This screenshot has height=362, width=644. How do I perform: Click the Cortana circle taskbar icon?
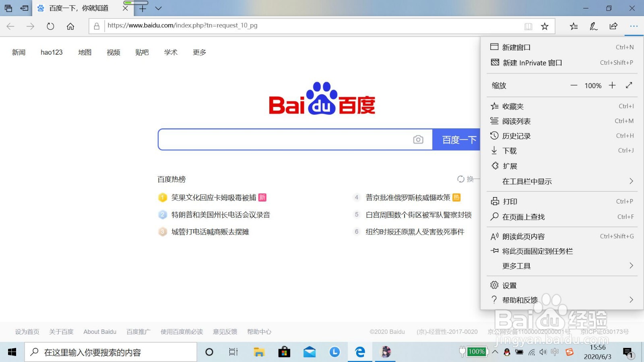coord(209,352)
